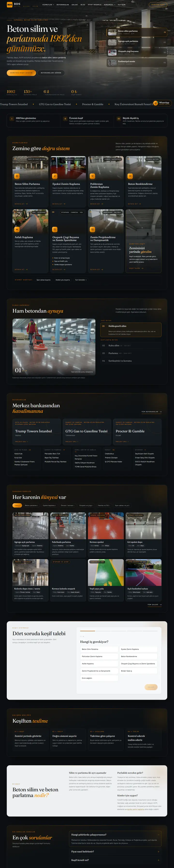Viewport: 174px width, 868px height.
Task: Click the Zemin Projelendirme ve Danışmanlık icon
Action: click(92, 229)
